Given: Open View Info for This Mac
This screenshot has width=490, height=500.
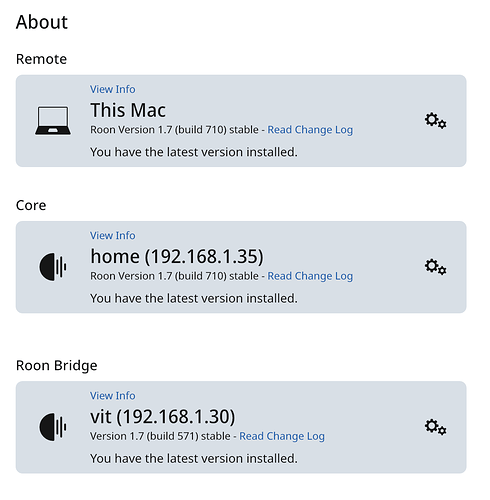Looking at the screenshot, I should click(113, 89).
